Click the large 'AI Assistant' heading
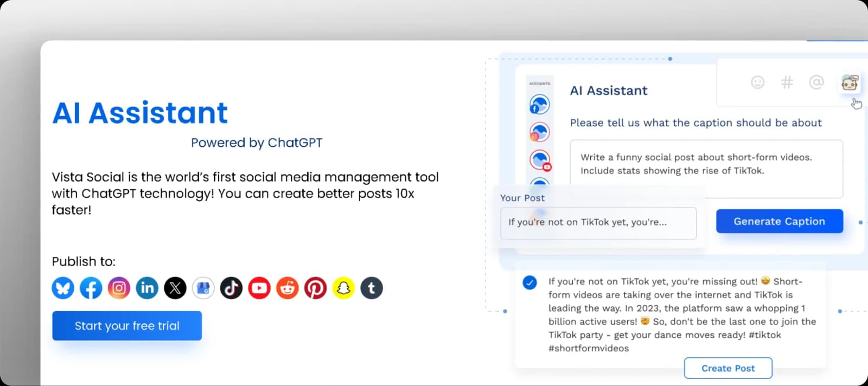The image size is (868, 386). [x=140, y=113]
